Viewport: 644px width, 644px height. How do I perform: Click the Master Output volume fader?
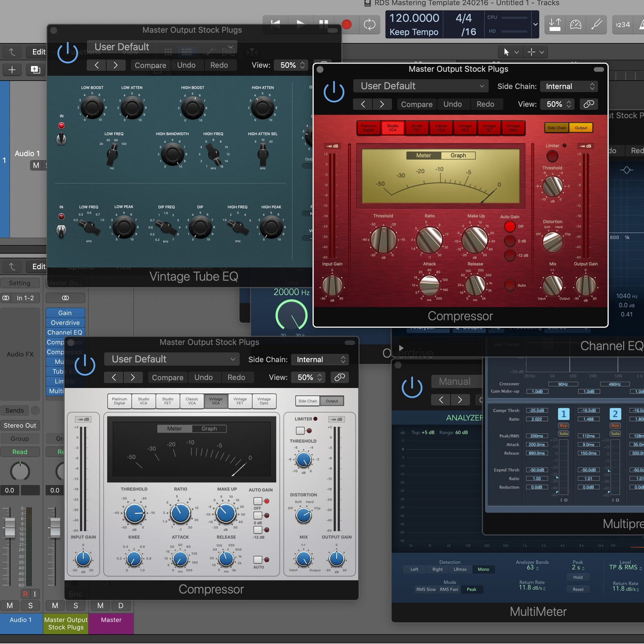click(55, 527)
